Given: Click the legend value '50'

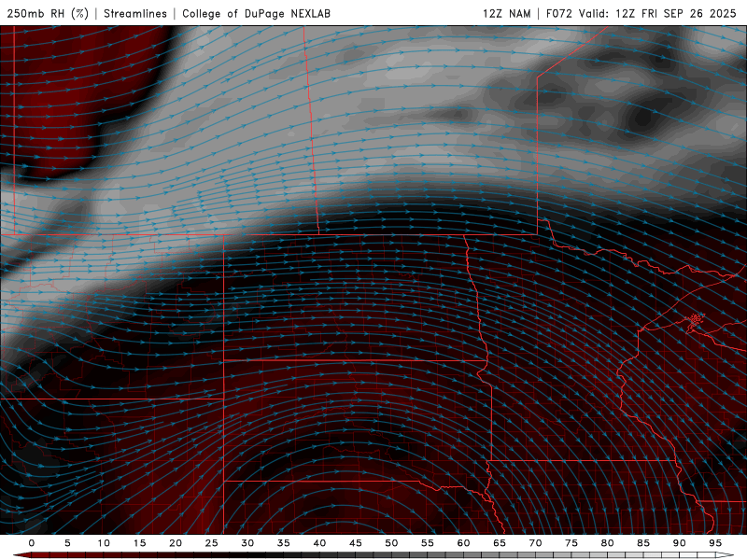Looking at the screenshot, I should (x=391, y=543).
